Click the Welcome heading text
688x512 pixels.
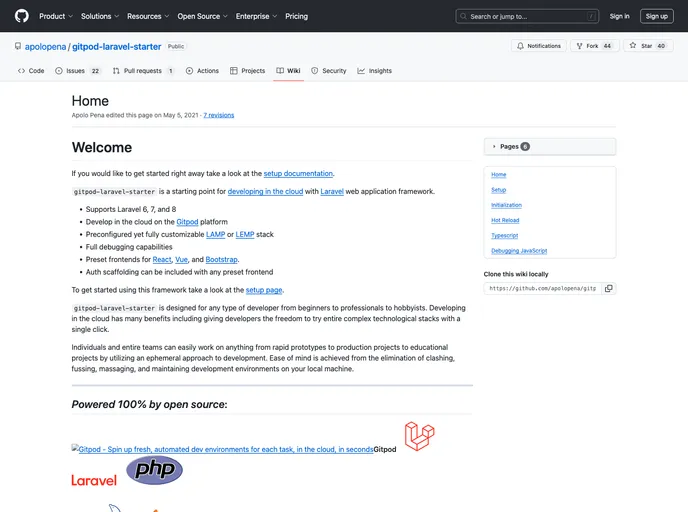click(x=102, y=147)
